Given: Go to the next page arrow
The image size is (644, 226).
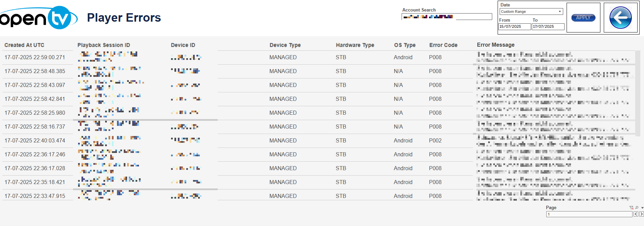Looking at the screenshot, I should click(x=641, y=214).
